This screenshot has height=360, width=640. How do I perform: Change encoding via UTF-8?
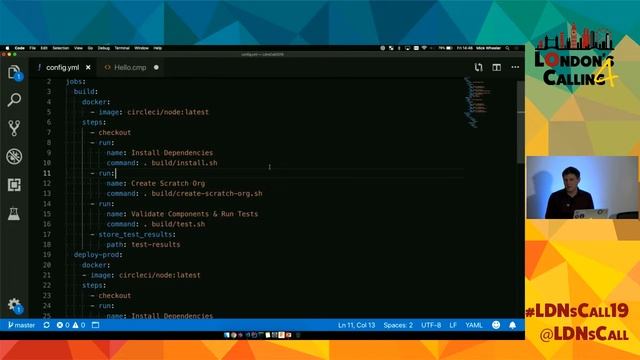(x=431, y=325)
